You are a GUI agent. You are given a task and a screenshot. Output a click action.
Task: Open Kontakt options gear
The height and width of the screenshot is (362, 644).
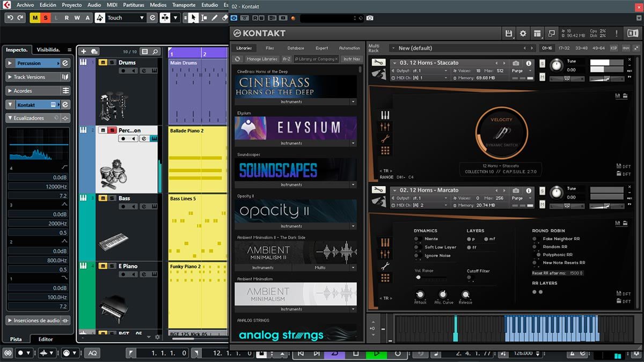coord(523,33)
